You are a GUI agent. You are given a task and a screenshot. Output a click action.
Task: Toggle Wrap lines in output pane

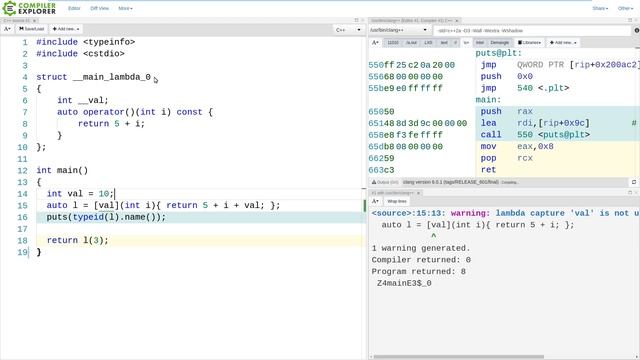pyautogui.click(x=396, y=201)
